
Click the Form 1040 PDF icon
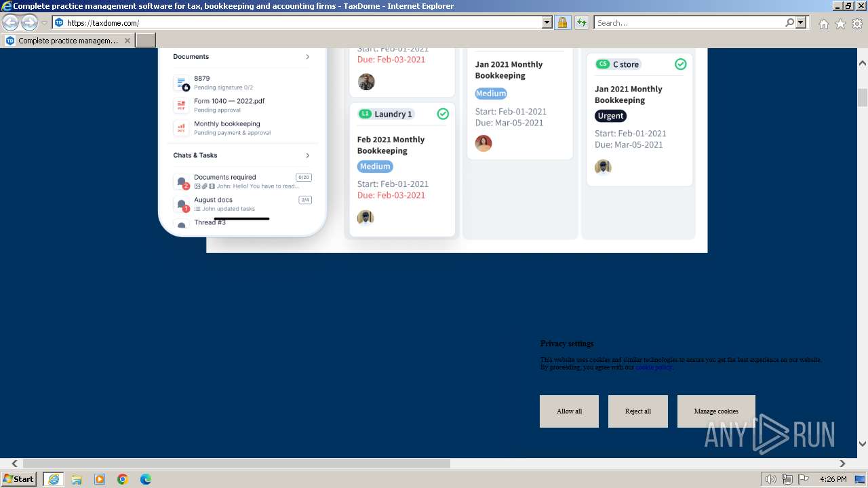click(x=181, y=105)
